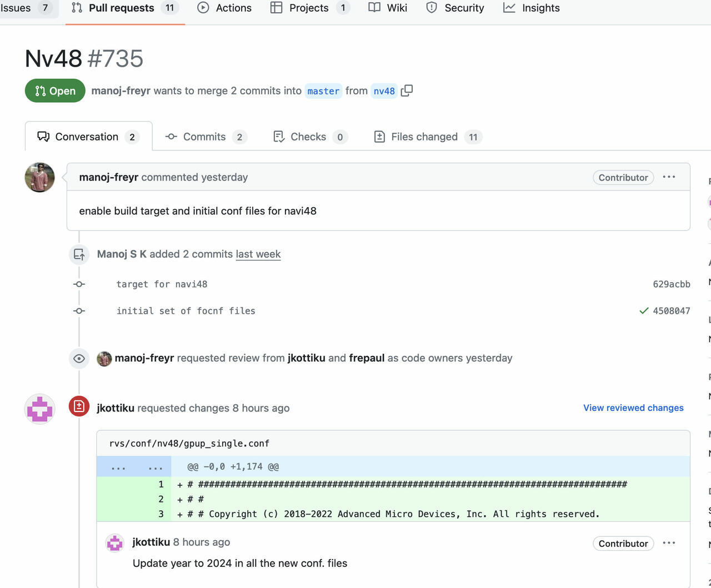Click the red changes-requested review icon
Image resolution: width=711 pixels, height=588 pixels.
pos(79,407)
